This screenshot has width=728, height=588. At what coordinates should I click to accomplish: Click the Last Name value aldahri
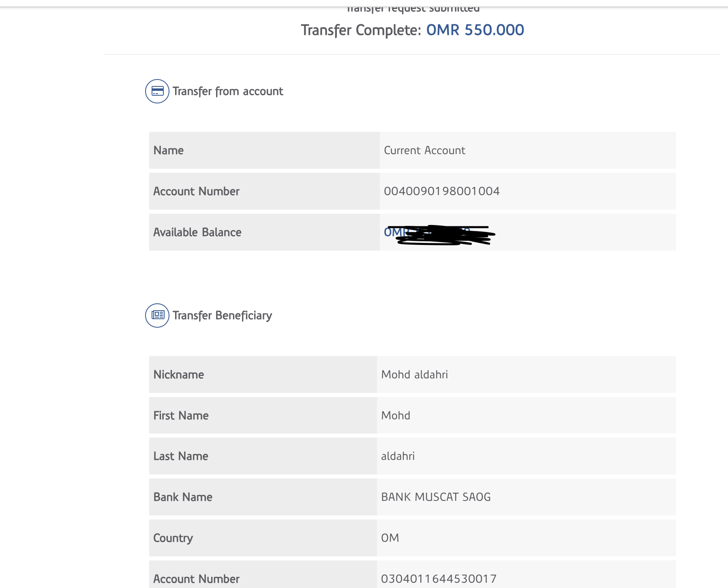point(398,456)
